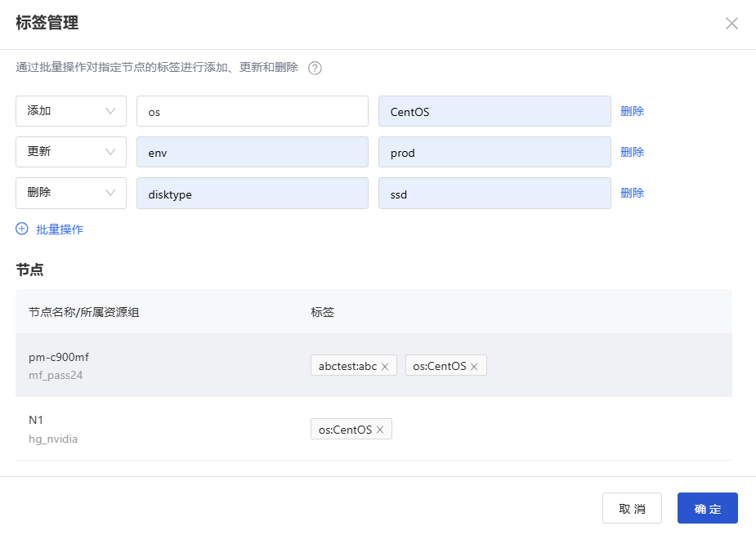Click the help question mark icon
The image size is (756, 535).
315,68
